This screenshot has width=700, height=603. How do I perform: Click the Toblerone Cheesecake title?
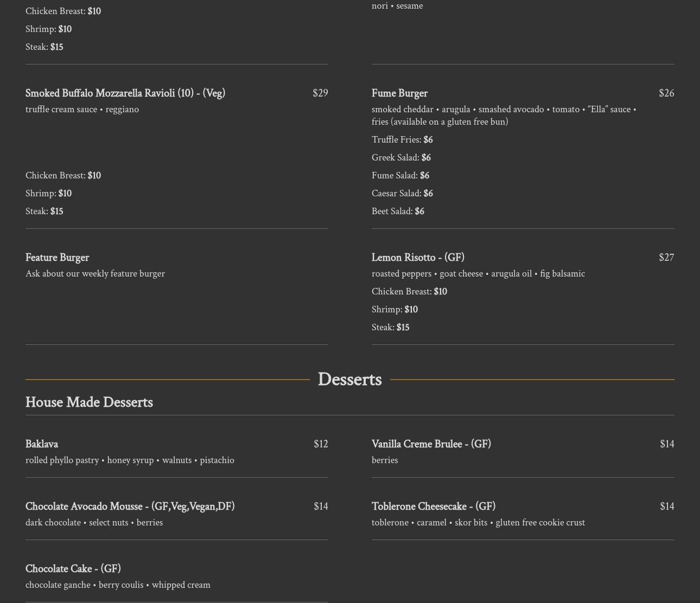(433, 506)
